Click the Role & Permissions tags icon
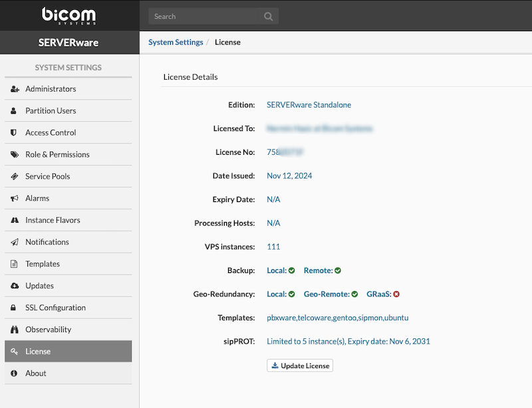The height and width of the screenshot is (408, 532). (x=14, y=155)
